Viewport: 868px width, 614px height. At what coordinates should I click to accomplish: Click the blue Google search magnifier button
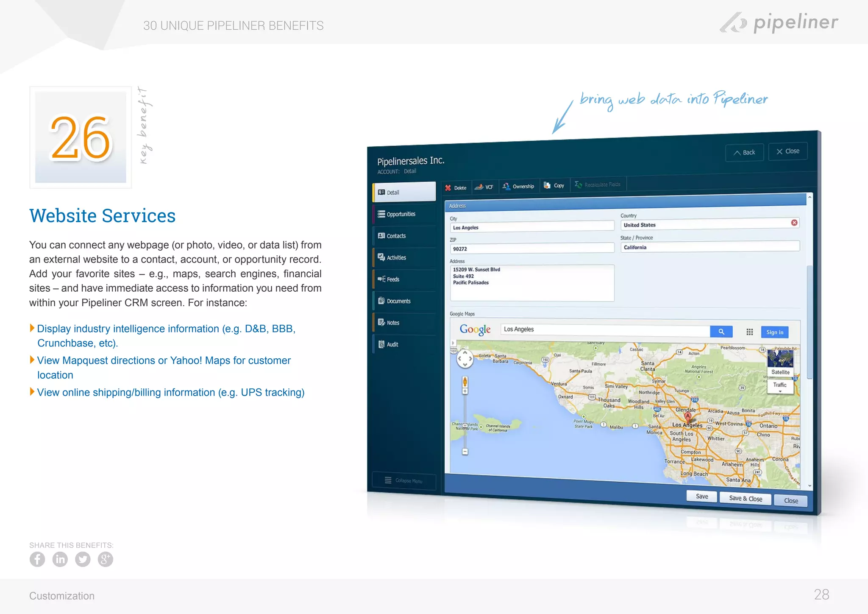(721, 332)
